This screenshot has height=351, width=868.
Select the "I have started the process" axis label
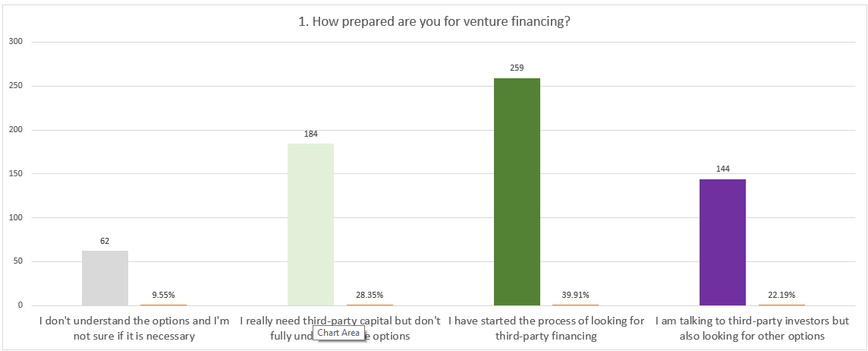click(546, 328)
